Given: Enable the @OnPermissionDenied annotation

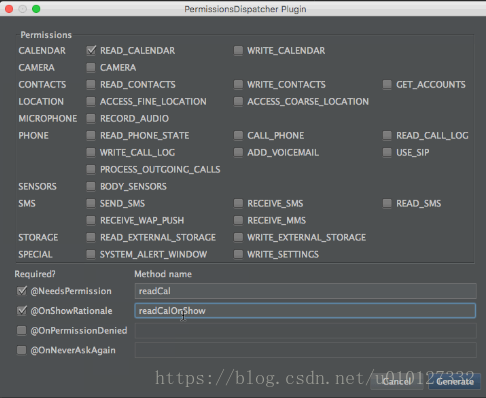Looking at the screenshot, I should (x=22, y=330).
